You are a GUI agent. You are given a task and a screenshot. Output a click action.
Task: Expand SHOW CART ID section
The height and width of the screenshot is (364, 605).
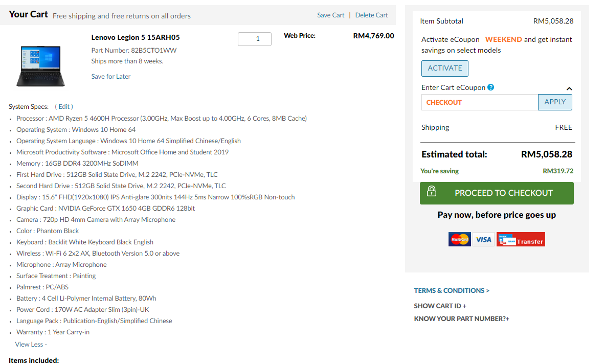[440, 306]
